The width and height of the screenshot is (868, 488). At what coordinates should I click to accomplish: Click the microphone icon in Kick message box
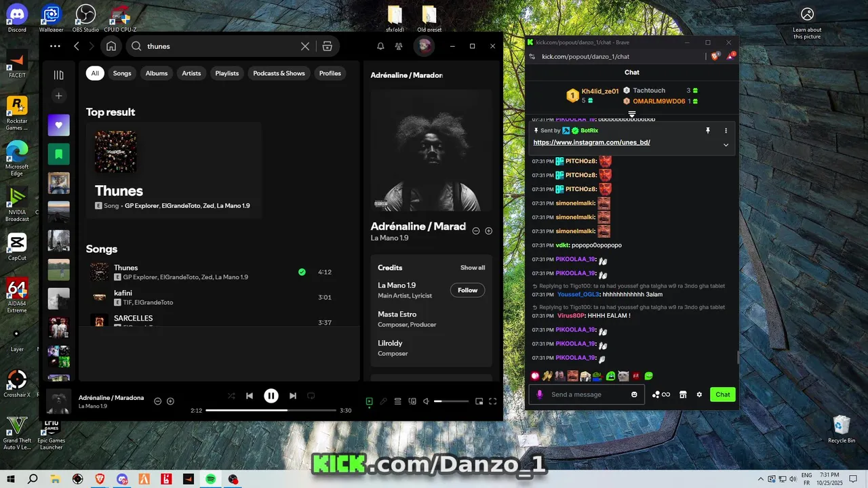[540, 394]
